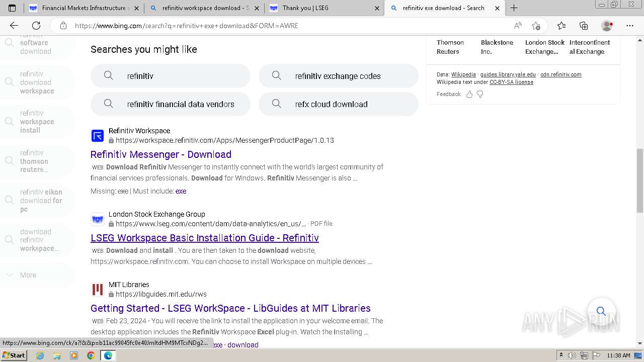Click the page vertical scrollbar thumb
644x362 pixels.
coord(640,181)
